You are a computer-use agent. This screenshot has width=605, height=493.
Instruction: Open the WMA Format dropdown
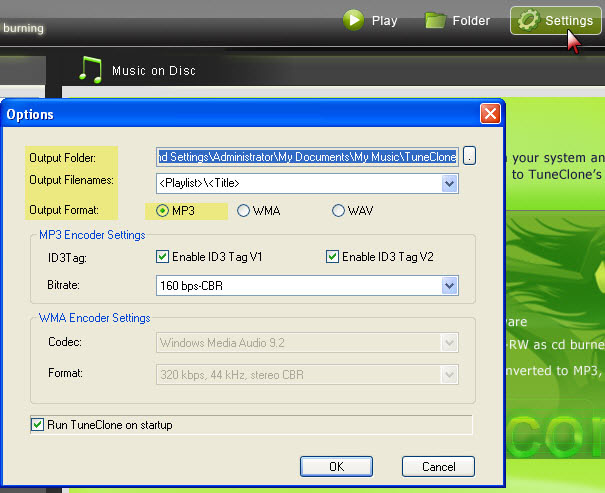coord(449,375)
